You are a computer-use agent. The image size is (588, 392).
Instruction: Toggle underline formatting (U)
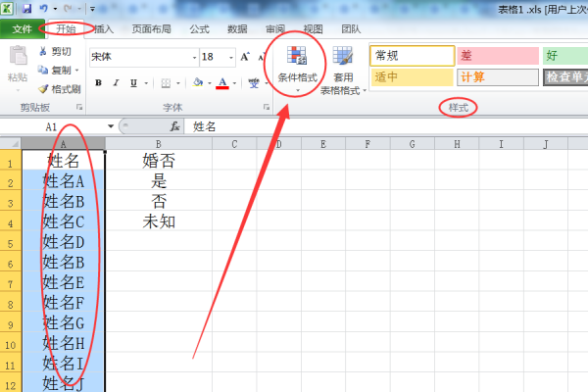pos(131,82)
